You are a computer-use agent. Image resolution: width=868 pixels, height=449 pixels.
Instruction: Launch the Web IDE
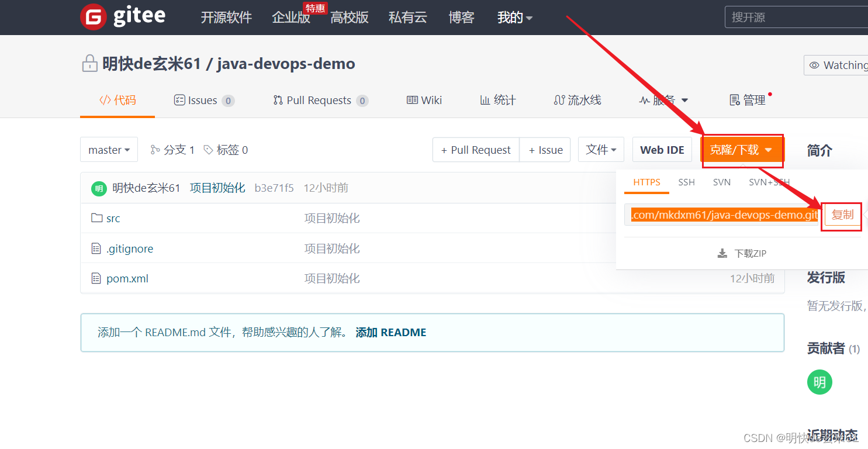coord(662,150)
